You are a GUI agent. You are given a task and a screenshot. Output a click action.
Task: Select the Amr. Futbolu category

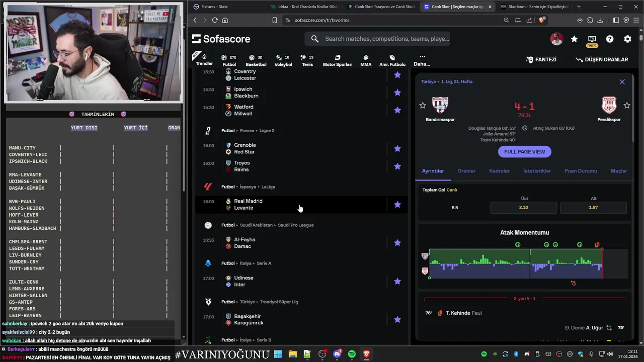click(392, 60)
